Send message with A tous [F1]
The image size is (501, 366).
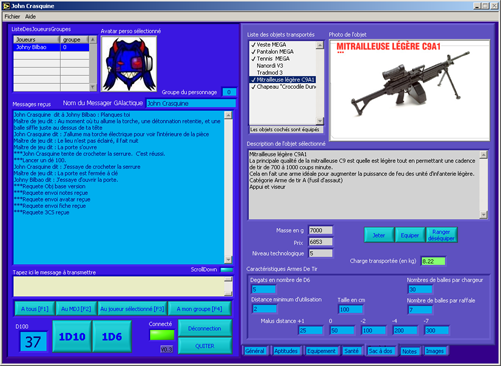pyautogui.click(x=35, y=309)
